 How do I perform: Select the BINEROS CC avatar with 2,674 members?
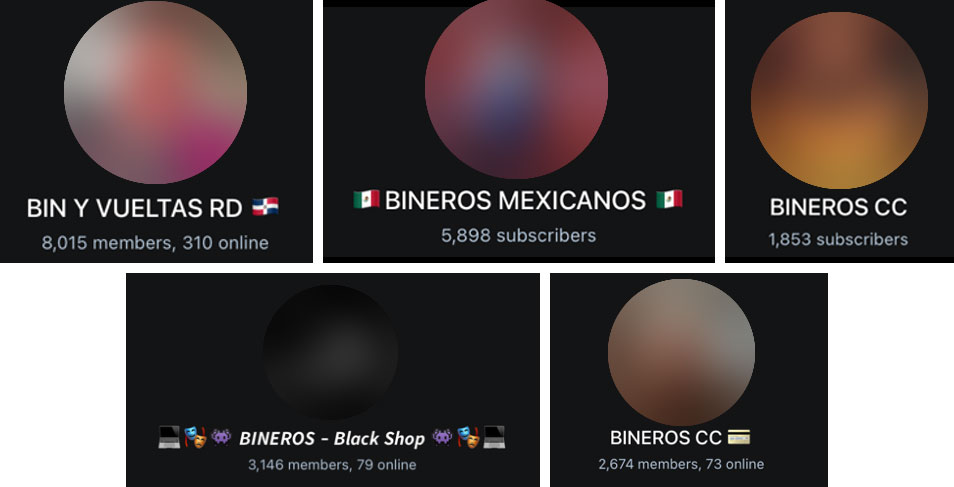point(681,352)
